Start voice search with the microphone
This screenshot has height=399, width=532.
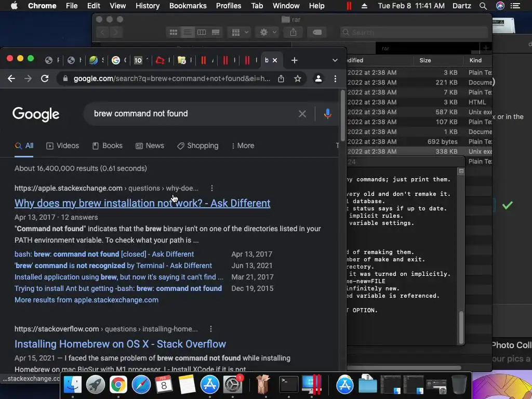coord(327,114)
